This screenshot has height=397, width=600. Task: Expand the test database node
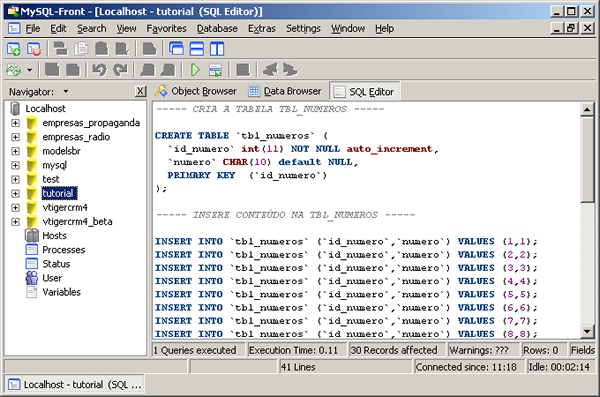pos(15,180)
